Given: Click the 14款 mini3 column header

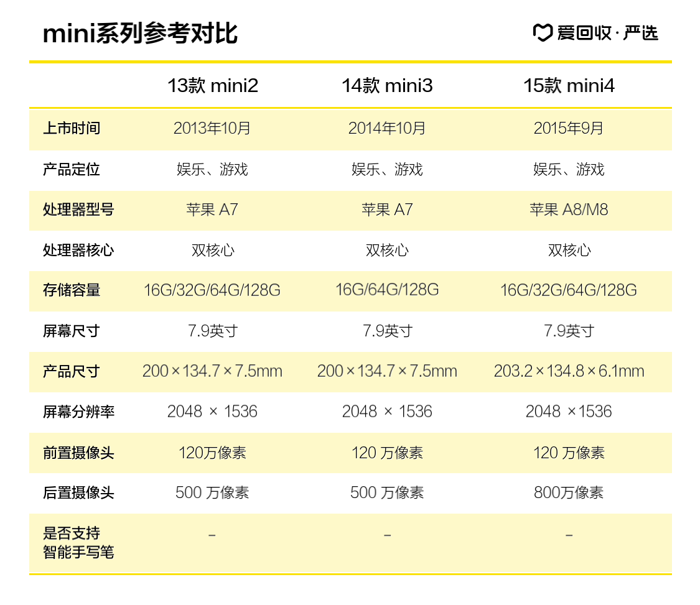Looking at the screenshot, I should [x=387, y=86].
